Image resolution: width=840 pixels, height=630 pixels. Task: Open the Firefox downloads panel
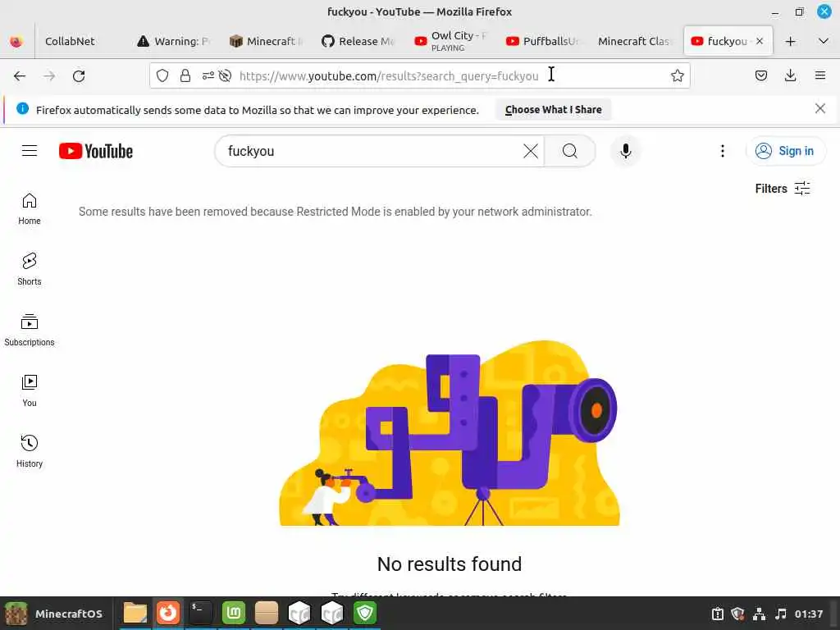click(x=790, y=75)
